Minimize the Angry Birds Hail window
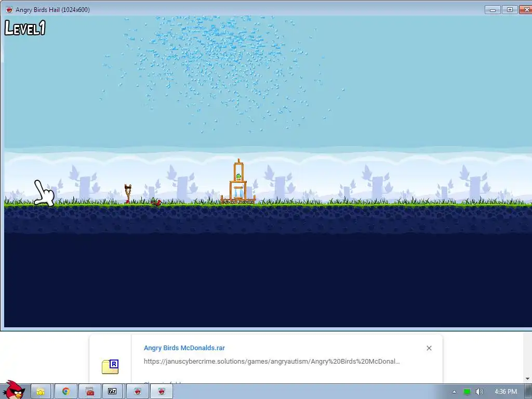The height and width of the screenshot is (399, 532). [x=493, y=9]
